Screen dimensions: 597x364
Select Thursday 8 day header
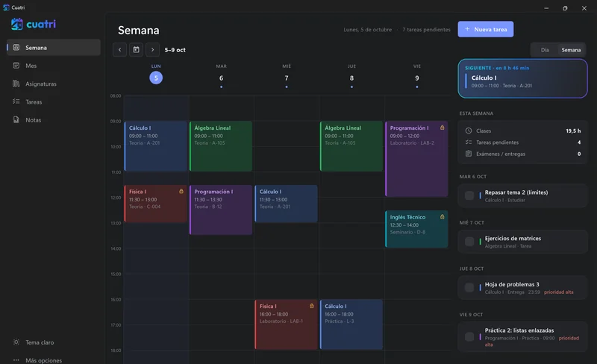pyautogui.click(x=351, y=76)
